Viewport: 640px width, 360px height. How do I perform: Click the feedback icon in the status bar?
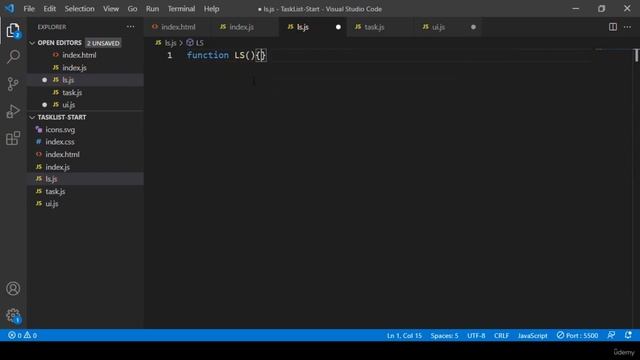point(611,336)
